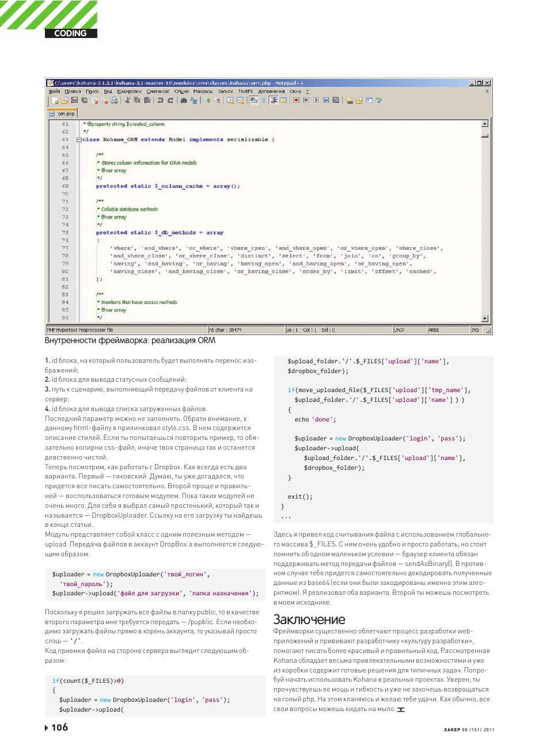Open the Кодировки menu
The width and height of the screenshot is (539, 756).
130,92
